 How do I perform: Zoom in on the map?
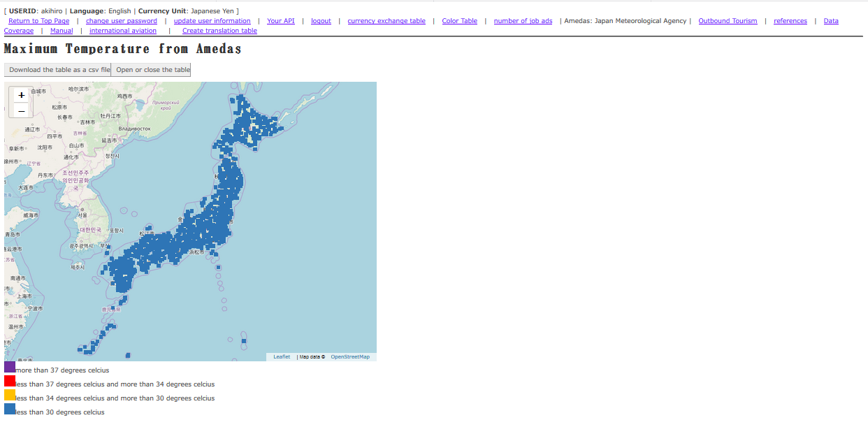[x=22, y=95]
